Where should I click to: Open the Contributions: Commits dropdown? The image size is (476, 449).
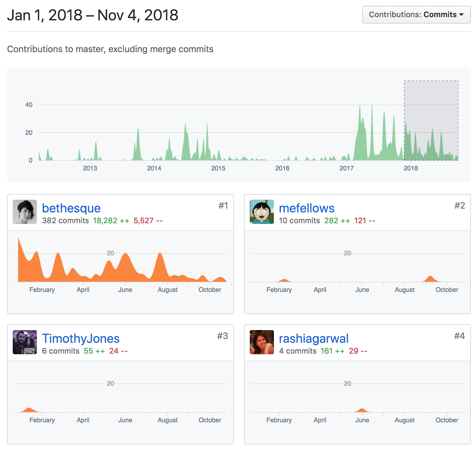pos(416,15)
